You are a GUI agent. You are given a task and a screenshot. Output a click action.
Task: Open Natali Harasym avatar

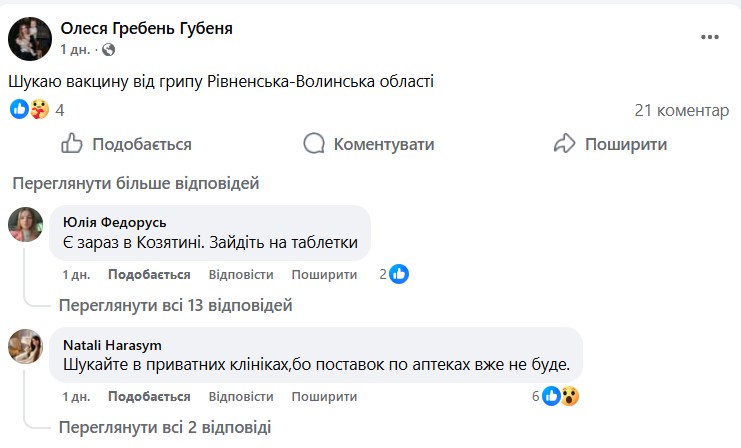click(x=26, y=346)
